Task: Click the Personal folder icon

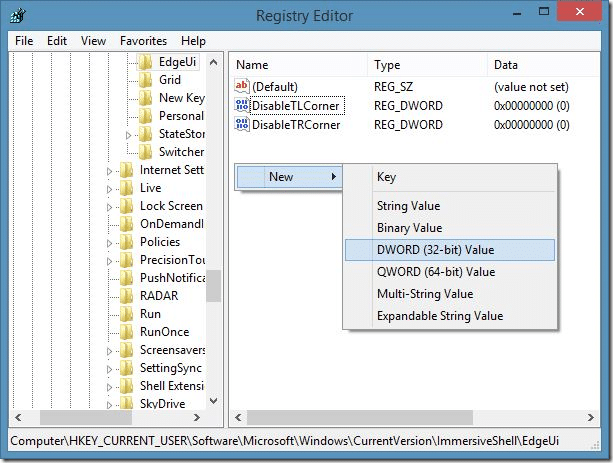Action: point(145,116)
